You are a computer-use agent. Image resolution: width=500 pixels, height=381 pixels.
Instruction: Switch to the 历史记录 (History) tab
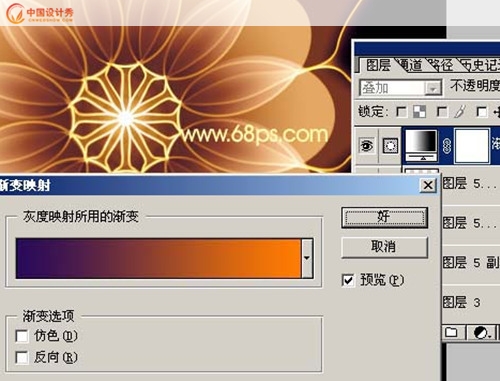click(x=480, y=65)
